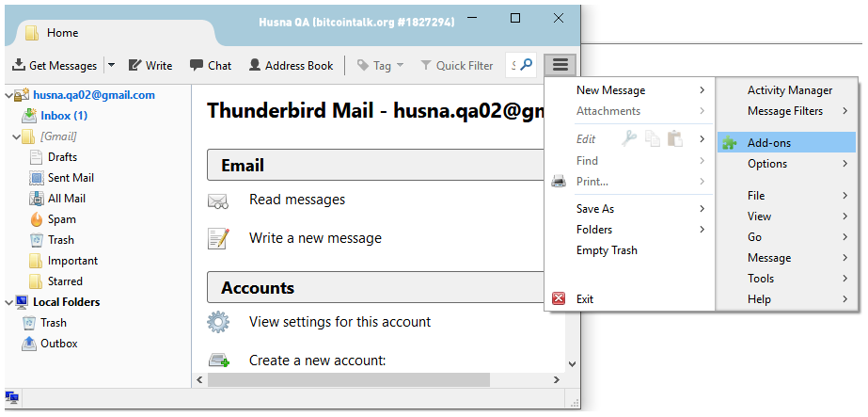This screenshot has width=868, height=417.
Task: Click the Local Folders Trash icon
Action: [x=29, y=323]
